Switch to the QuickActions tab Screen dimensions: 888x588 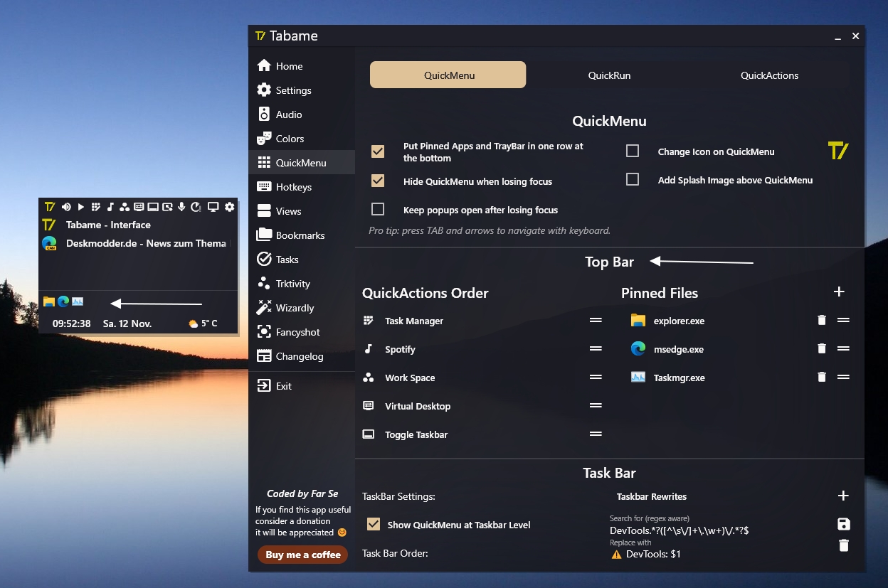(x=769, y=75)
